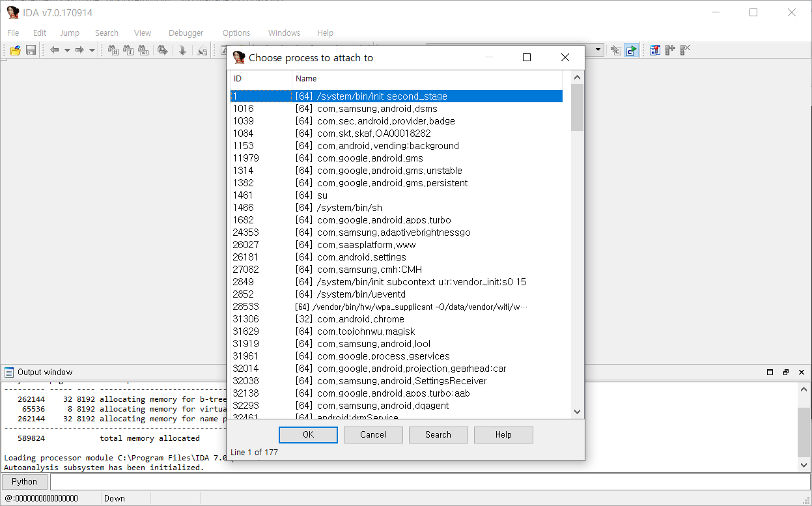The image size is (812, 506).
Task: Click the Search next binoculars arrow icon
Action: [163, 50]
